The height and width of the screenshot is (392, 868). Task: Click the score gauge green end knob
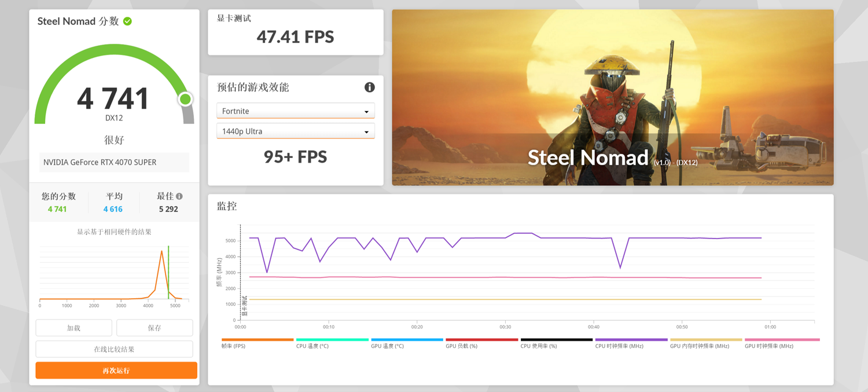[x=185, y=99]
